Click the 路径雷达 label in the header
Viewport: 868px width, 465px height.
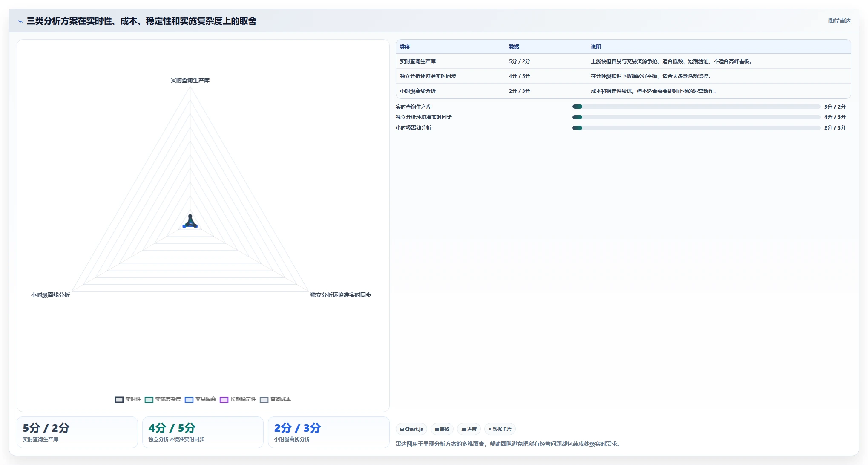[x=839, y=20]
